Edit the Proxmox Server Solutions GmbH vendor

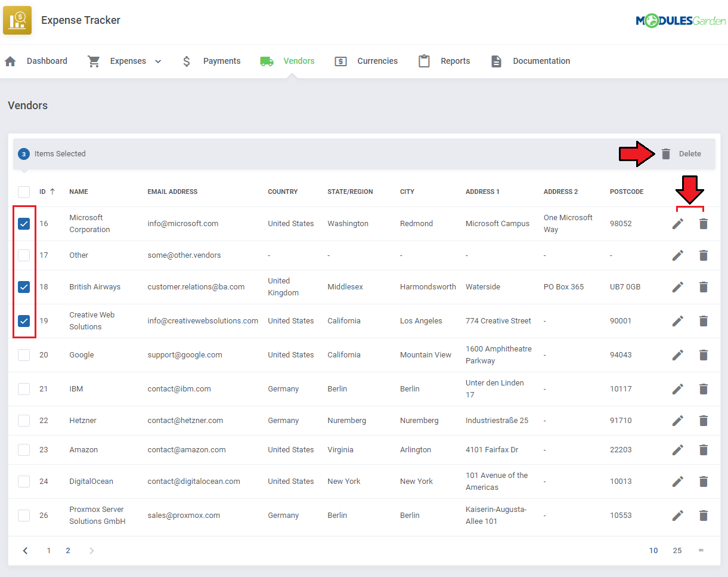(x=678, y=516)
